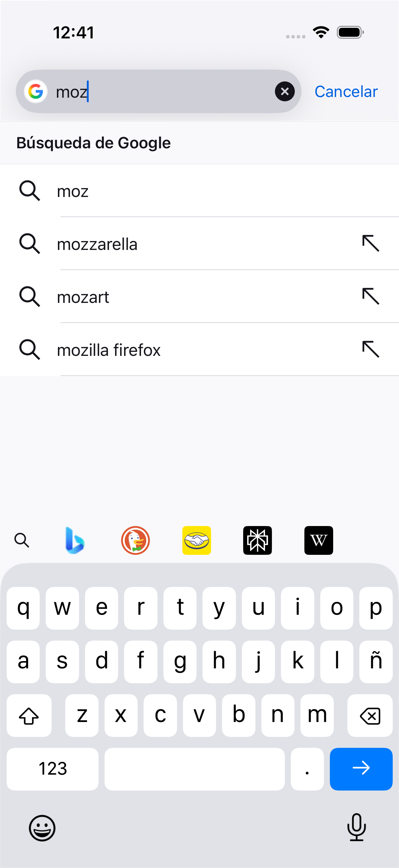Switch keyboard to 123 numbers layout
399x868 pixels.
[x=53, y=769]
